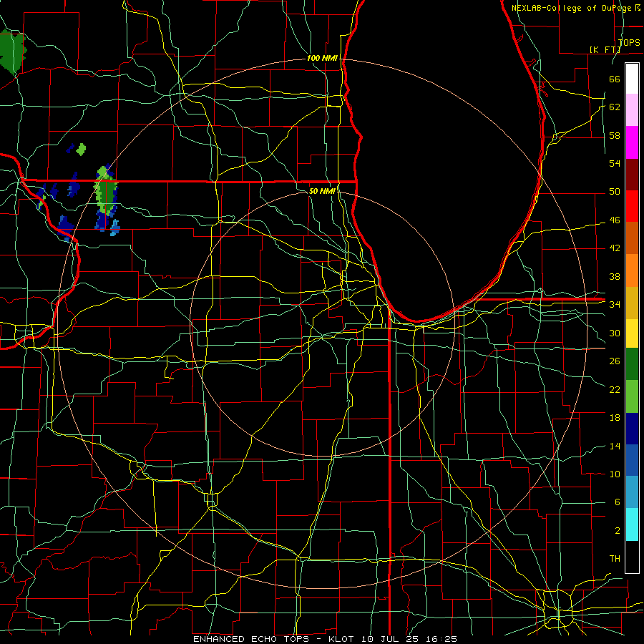Image resolution: width=644 pixels, height=644 pixels.
Task: Click the 22 legend value
Action: point(615,389)
